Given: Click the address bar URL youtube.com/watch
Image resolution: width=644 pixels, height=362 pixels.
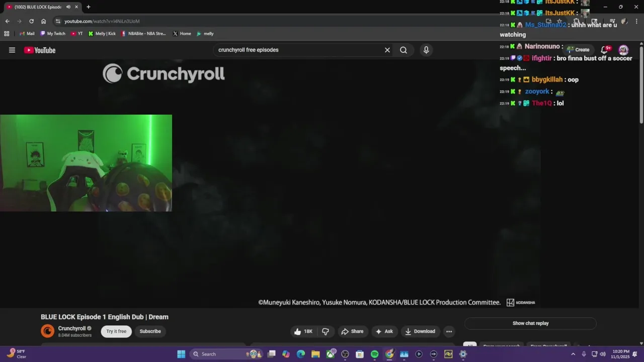Looking at the screenshot, I should 102,21.
